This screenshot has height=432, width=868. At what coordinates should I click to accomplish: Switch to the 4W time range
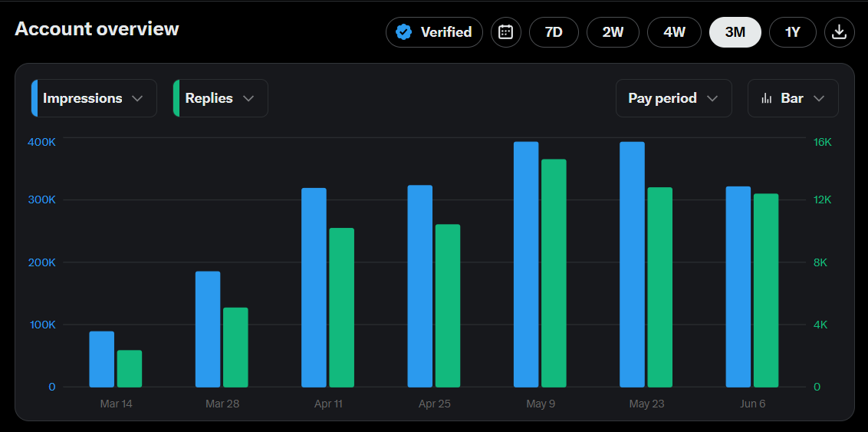(x=674, y=32)
